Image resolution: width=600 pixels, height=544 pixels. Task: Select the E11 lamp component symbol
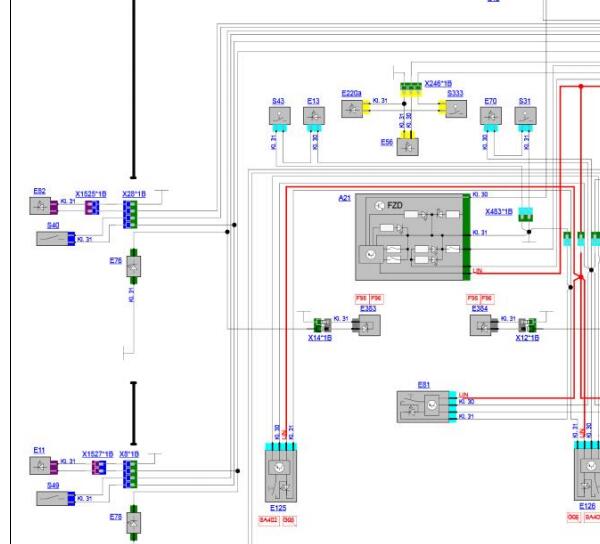40,466
